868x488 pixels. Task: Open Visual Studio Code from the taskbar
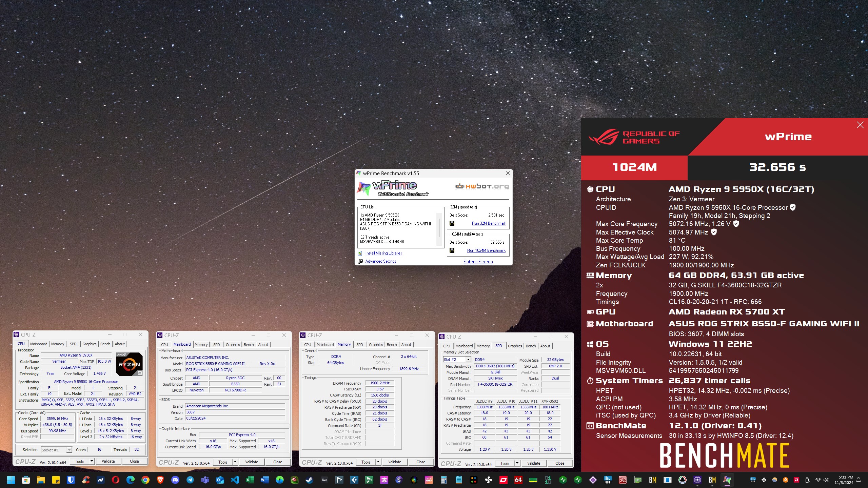[x=235, y=480]
